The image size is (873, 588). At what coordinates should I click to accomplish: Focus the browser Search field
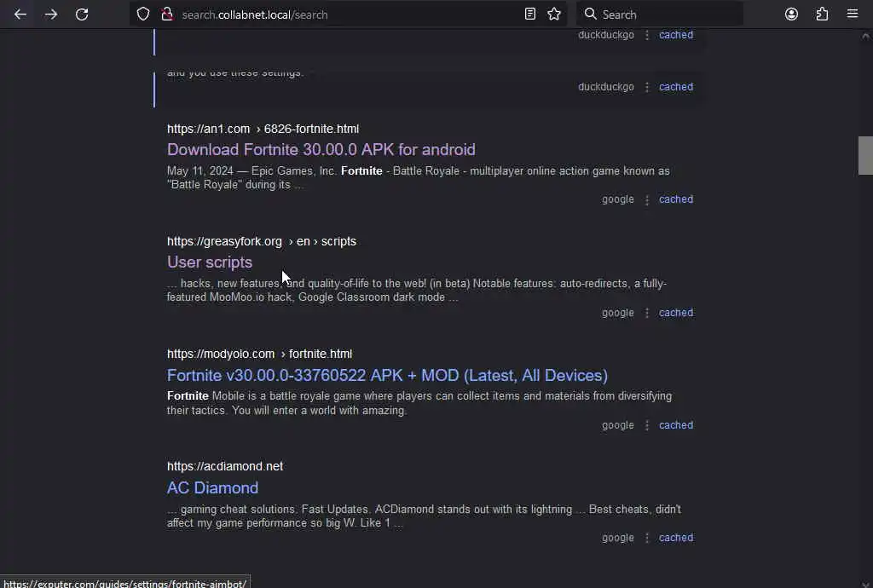tap(660, 14)
